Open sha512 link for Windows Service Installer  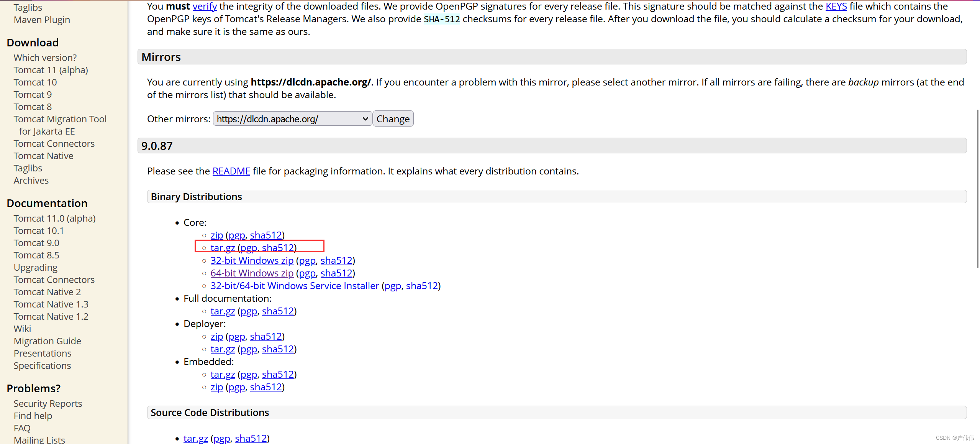pyautogui.click(x=422, y=286)
